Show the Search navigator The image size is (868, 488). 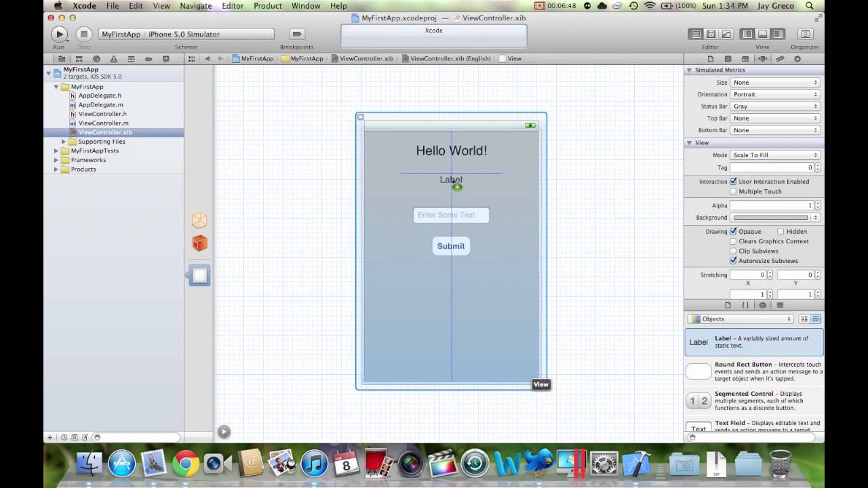coord(96,59)
